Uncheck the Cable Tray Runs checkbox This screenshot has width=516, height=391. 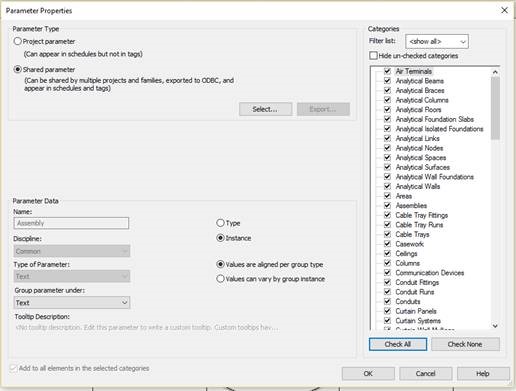coord(387,225)
